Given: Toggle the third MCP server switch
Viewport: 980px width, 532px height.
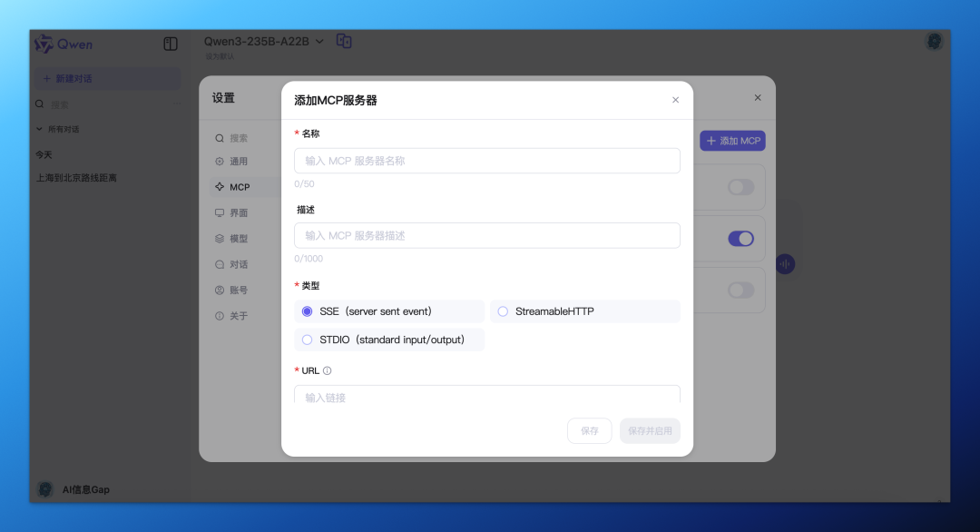Looking at the screenshot, I should [740, 291].
